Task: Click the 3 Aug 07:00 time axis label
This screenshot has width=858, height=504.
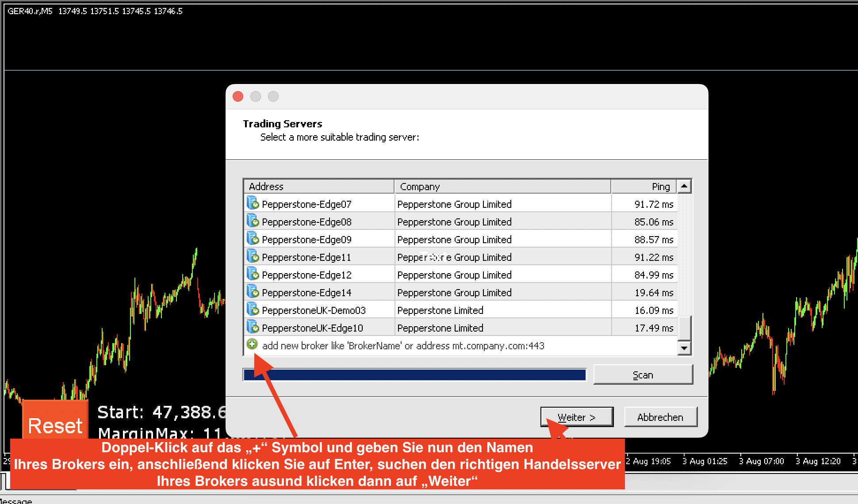Action: [x=762, y=461]
